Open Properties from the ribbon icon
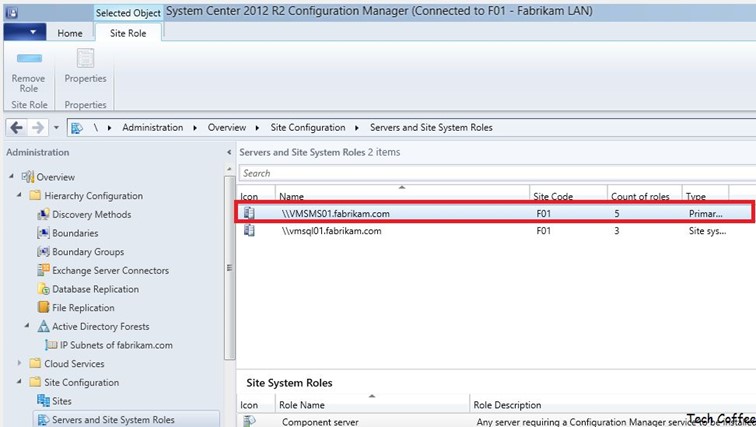 pyautogui.click(x=85, y=58)
